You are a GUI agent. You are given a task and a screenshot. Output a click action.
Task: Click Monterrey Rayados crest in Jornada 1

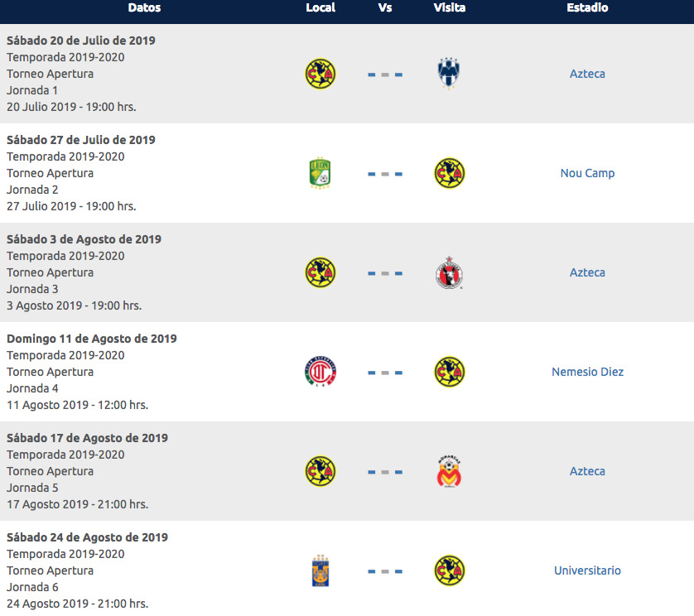click(449, 74)
